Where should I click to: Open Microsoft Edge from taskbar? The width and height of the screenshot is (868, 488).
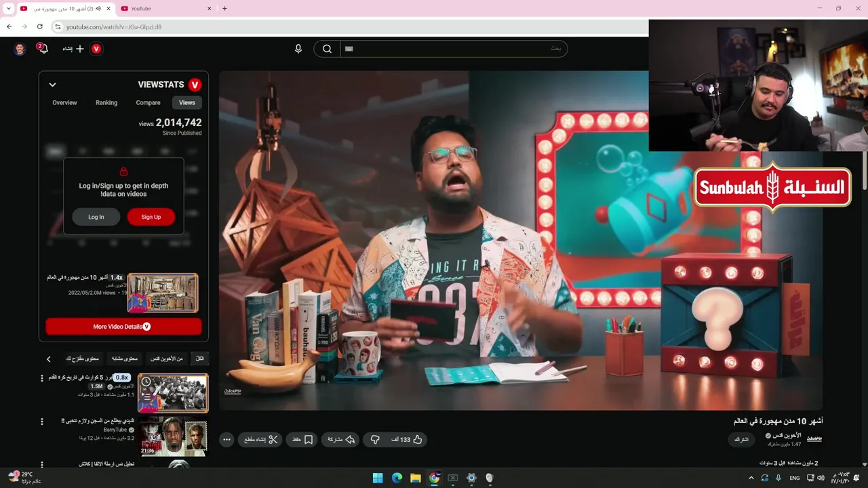397,478
